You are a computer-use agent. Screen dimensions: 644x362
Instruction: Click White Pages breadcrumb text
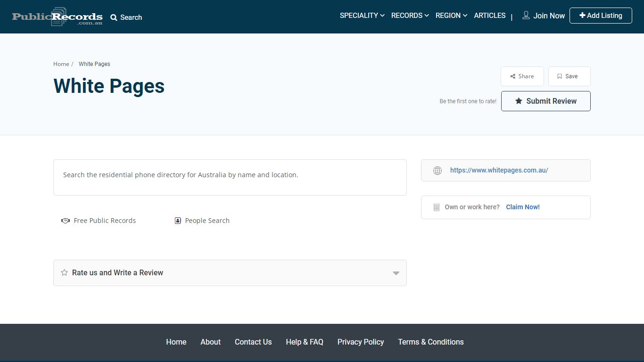pyautogui.click(x=94, y=64)
